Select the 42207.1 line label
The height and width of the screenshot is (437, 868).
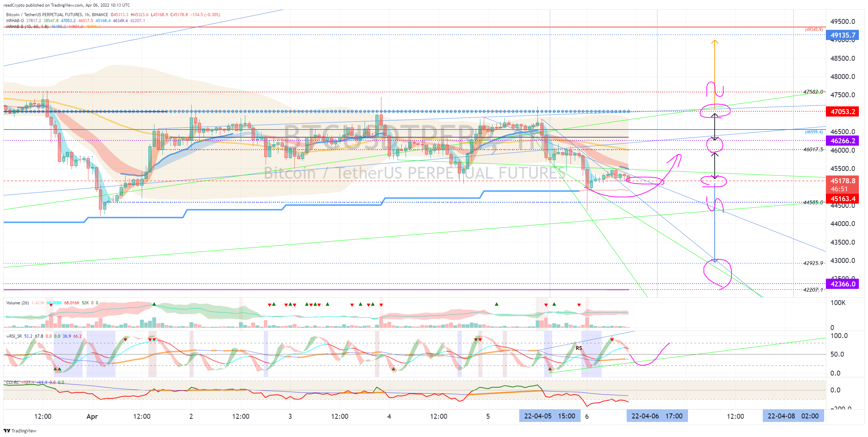click(813, 290)
